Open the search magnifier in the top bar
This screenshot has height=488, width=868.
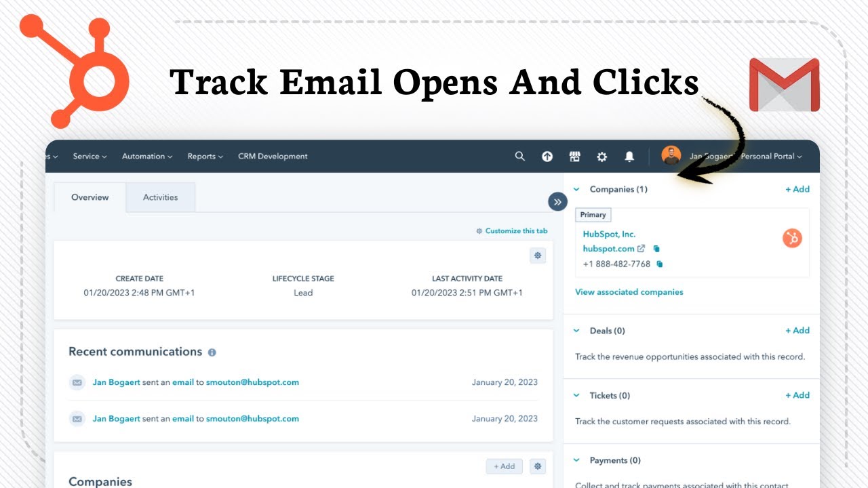(520, 156)
